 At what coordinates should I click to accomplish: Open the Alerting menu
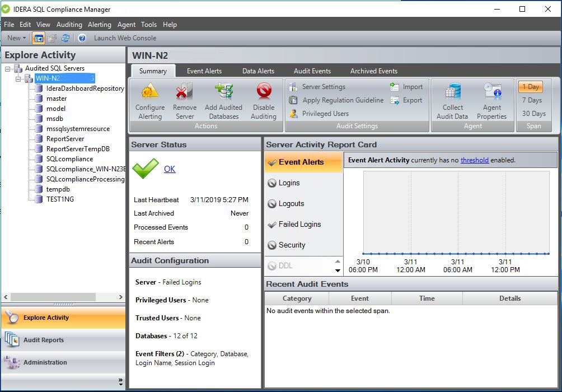(99, 25)
